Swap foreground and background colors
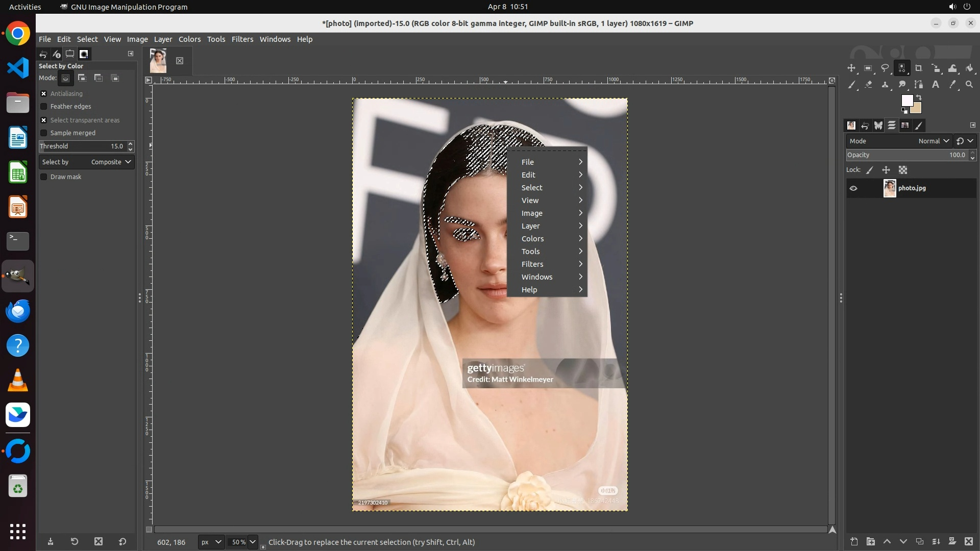The image size is (980, 551). click(x=919, y=97)
